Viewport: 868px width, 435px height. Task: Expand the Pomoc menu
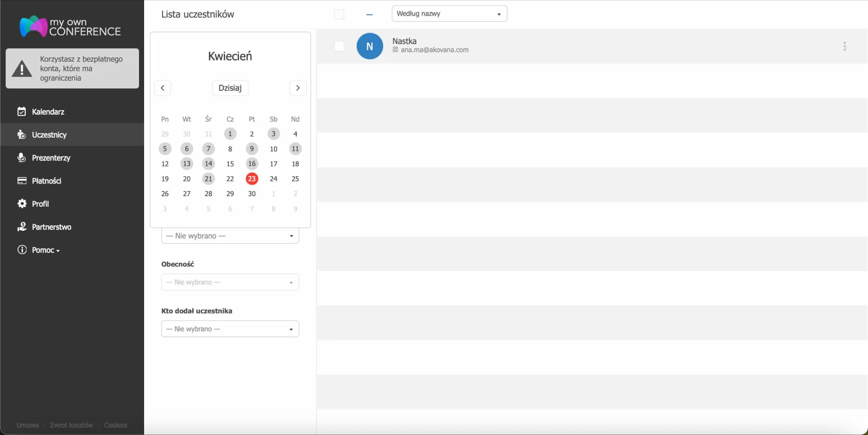(x=43, y=250)
